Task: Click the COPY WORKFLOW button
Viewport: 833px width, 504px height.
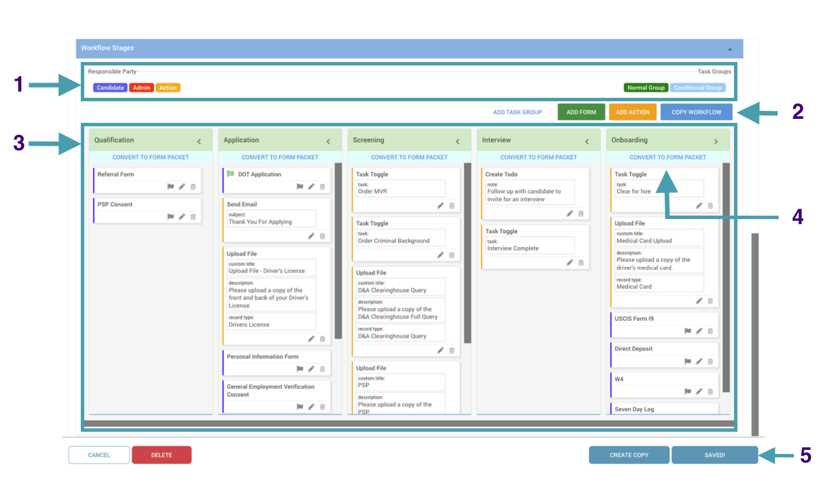Action: pos(696,111)
